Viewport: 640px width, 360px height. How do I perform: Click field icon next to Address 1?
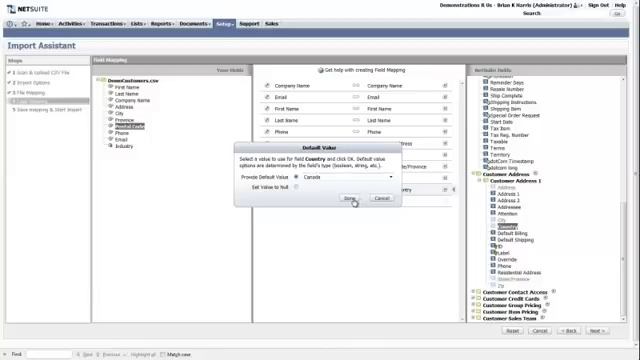tap(493, 193)
